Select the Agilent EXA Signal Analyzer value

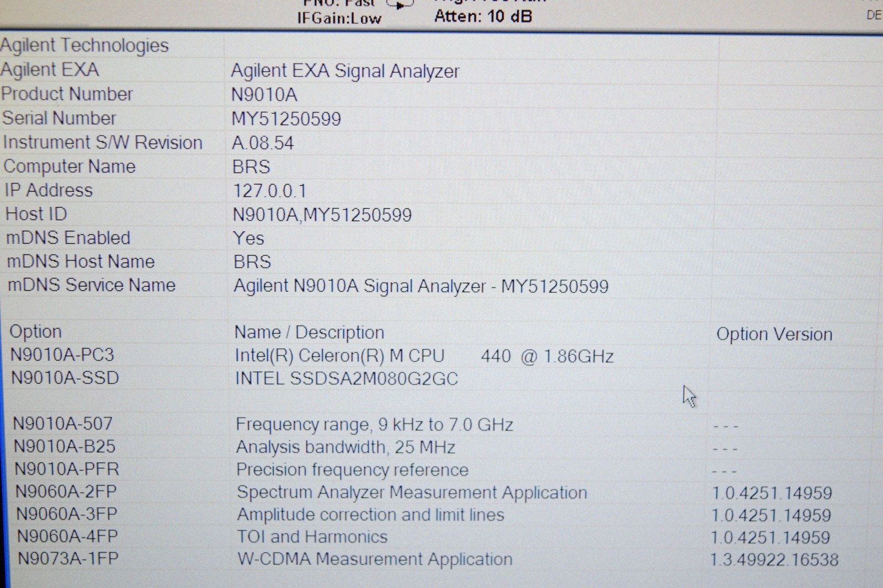pos(345,71)
